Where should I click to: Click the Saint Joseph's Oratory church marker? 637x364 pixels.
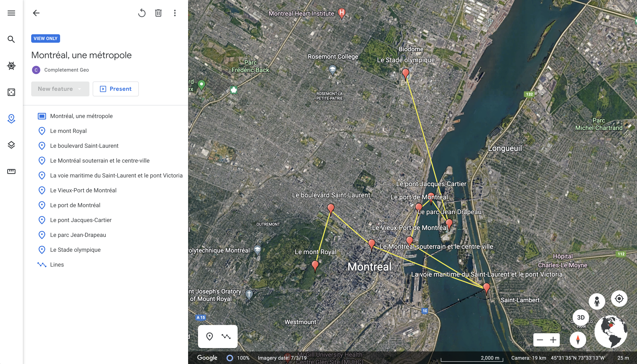pyautogui.click(x=249, y=294)
